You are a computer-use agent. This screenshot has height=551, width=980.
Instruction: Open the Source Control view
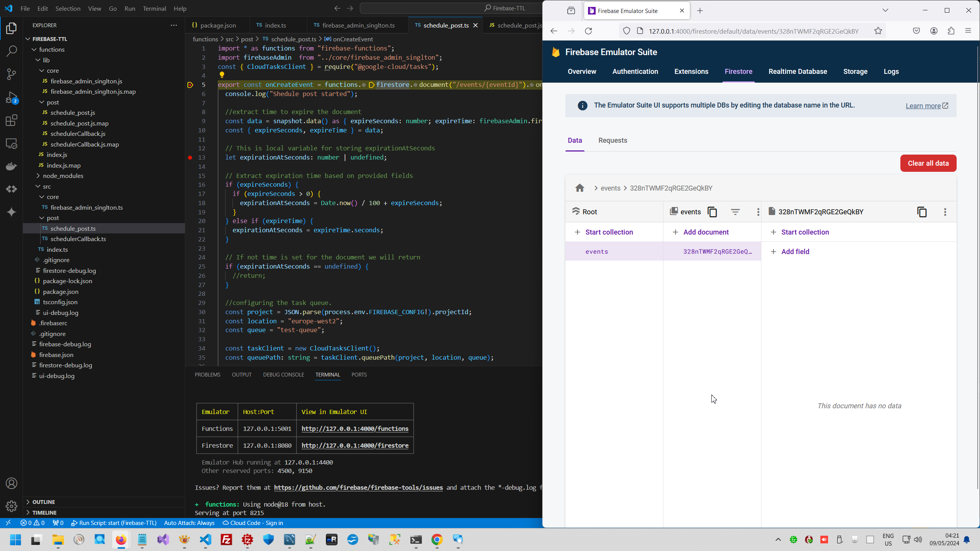coord(11,74)
